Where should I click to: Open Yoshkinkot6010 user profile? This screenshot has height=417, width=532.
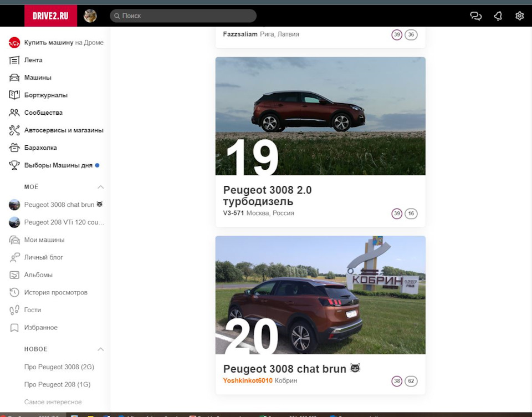point(248,380)
